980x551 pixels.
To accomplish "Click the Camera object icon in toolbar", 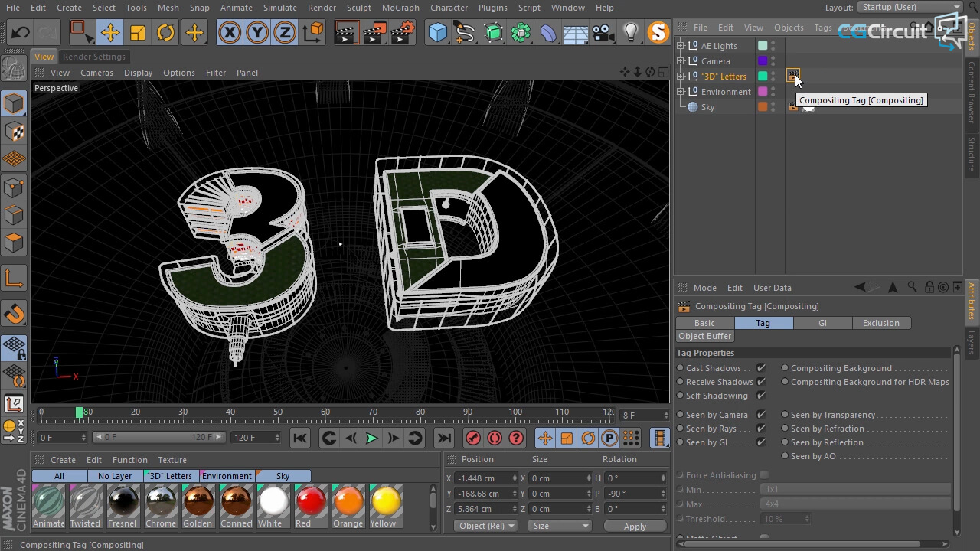I will click(603, 32).
